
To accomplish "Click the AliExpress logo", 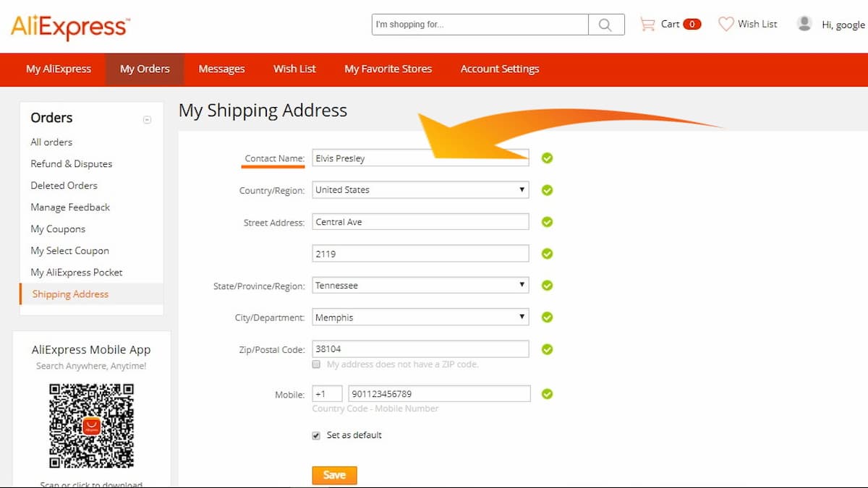I will [70, 27].
